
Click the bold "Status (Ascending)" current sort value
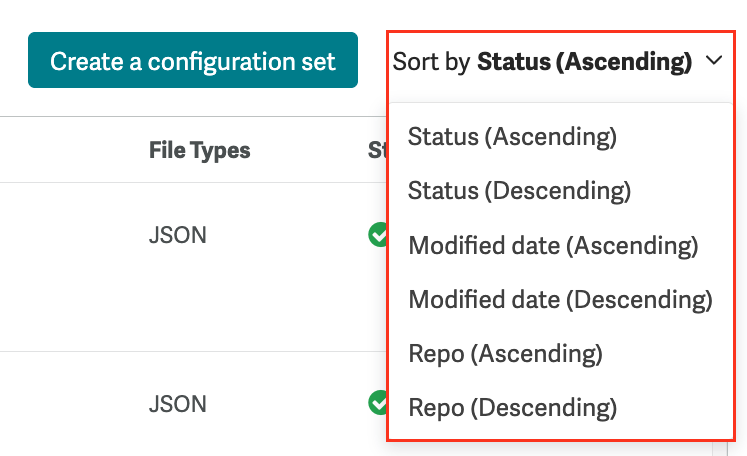(584, 62)
